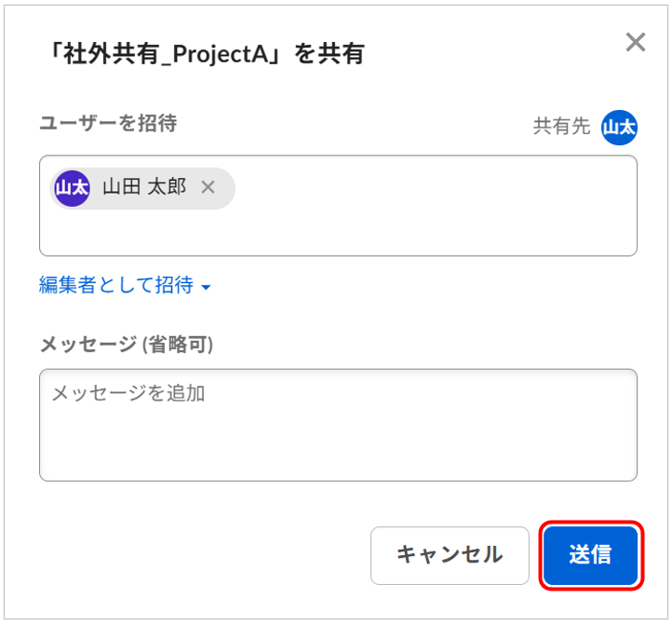The width and height of the screenshot is (672, 625).
Task: Click blank space right of the 山田 太郎 chip
Action: (x=428, y=188)
